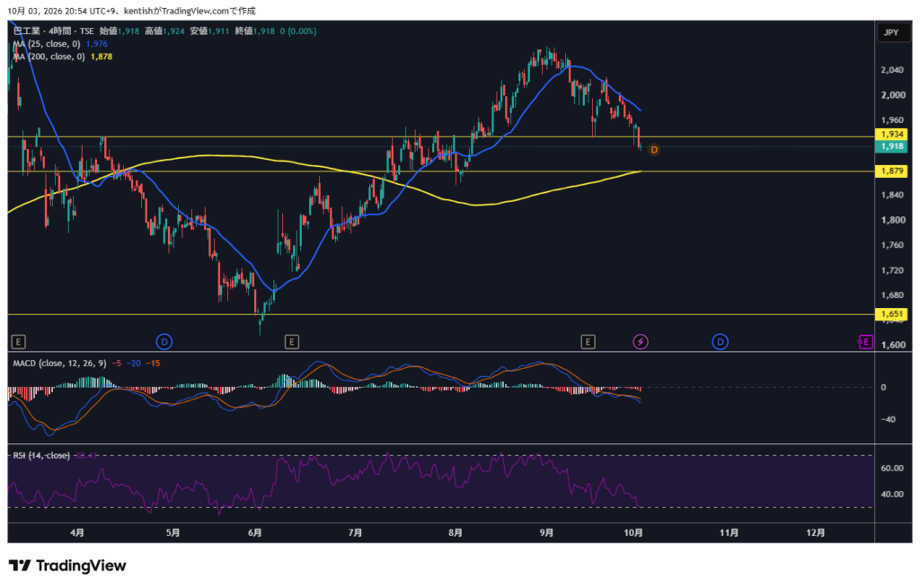This screenshot has width=920, height=588.
Task: Click the TradingView logo
Action: click(x=67, y=566)
